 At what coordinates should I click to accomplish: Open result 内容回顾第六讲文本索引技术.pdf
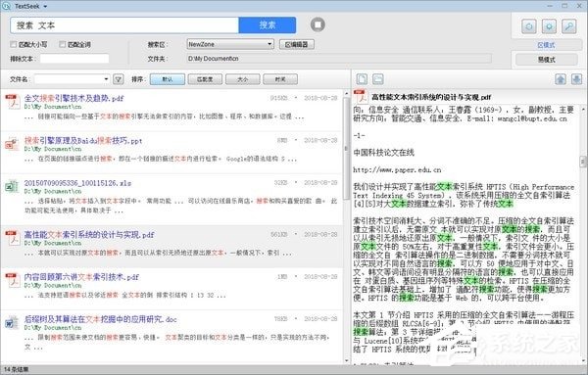[81, 277]
